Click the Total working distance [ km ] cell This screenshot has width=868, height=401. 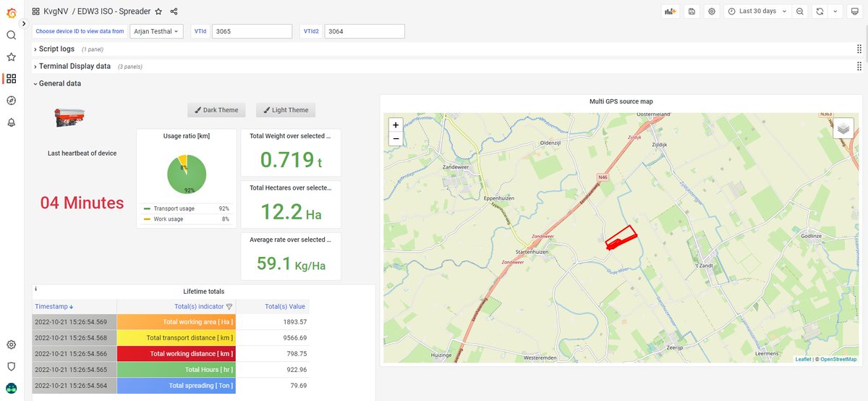(176, 354)
